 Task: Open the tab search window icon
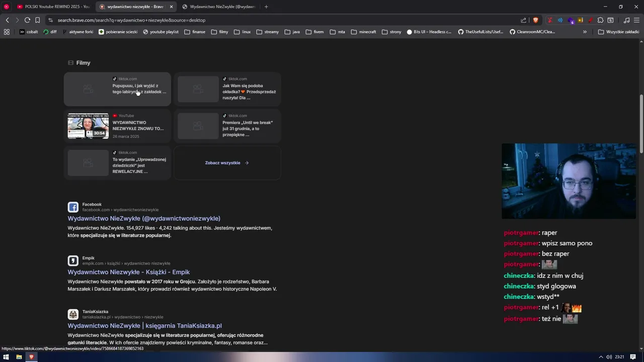pyautogui.click(x=610, y=20)
